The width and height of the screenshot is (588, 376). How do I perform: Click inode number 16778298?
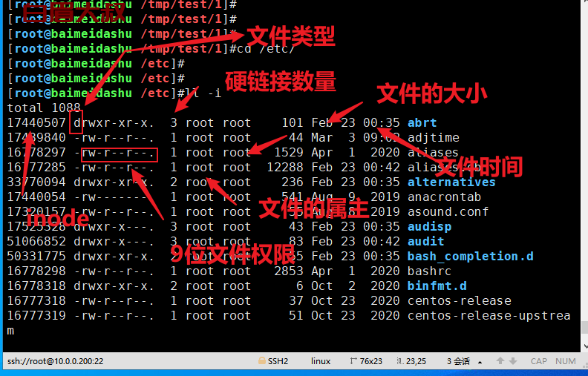pyautogui.click(x=36, y=271)
